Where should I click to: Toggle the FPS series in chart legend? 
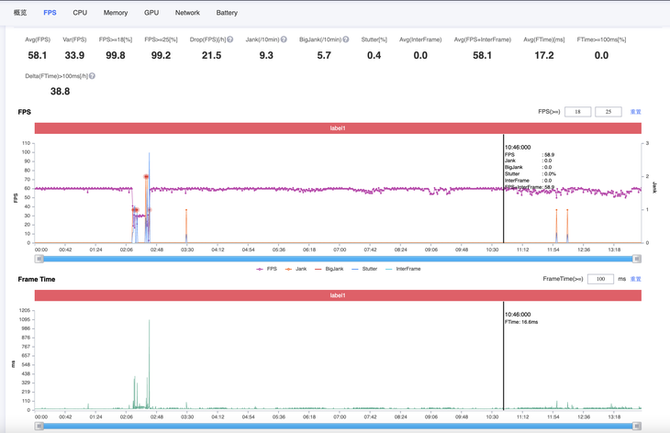pyautogui.click(x=267, y=268)
